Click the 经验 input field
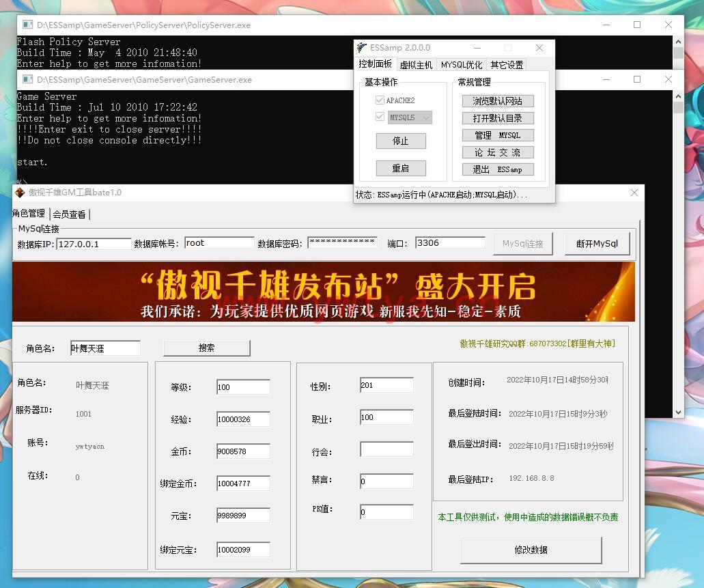 point(243,419)
